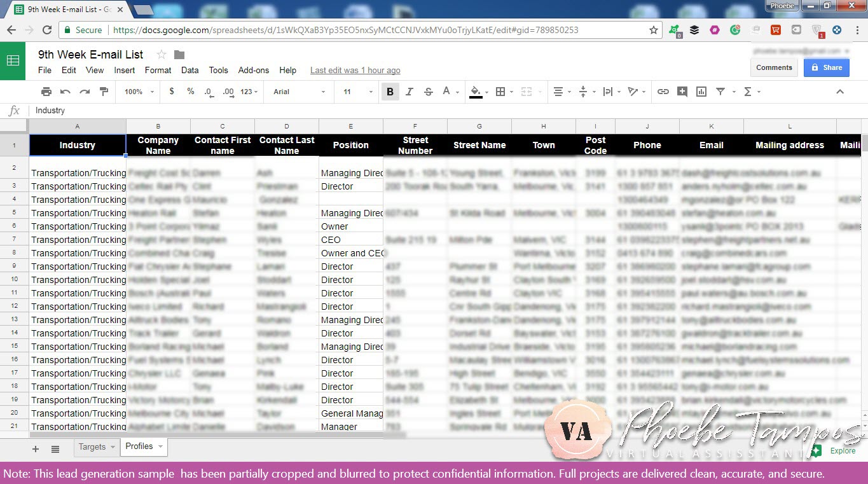Screen dimensions: 868x484
Task: Open the Format menu
Action: point(158,70)
